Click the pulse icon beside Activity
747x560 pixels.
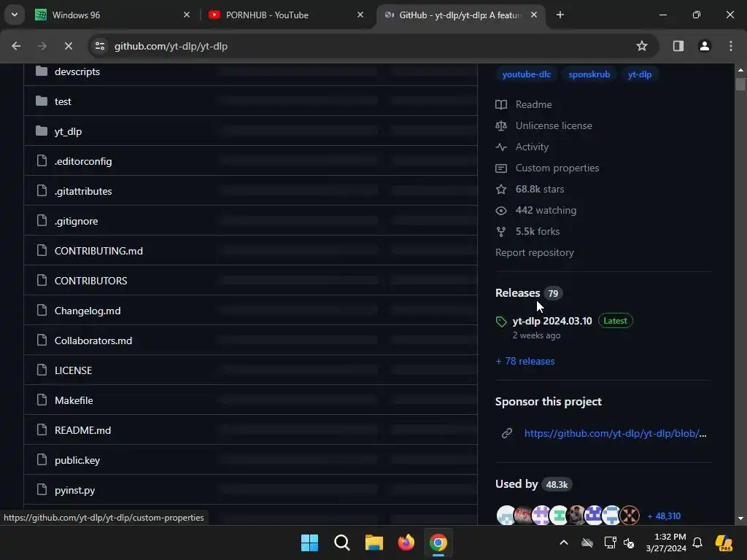click(x=501, y=147)
